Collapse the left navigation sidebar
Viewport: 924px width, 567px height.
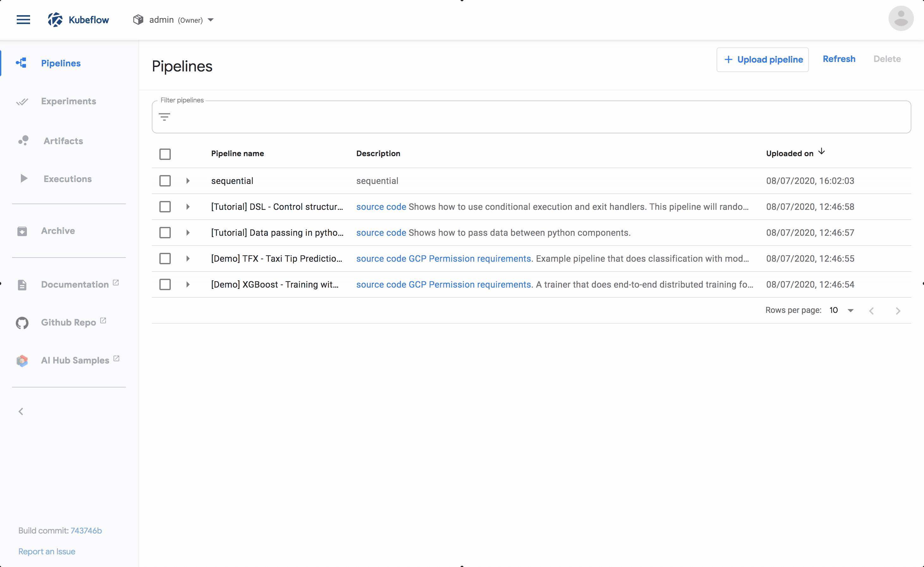pos(21,411)
